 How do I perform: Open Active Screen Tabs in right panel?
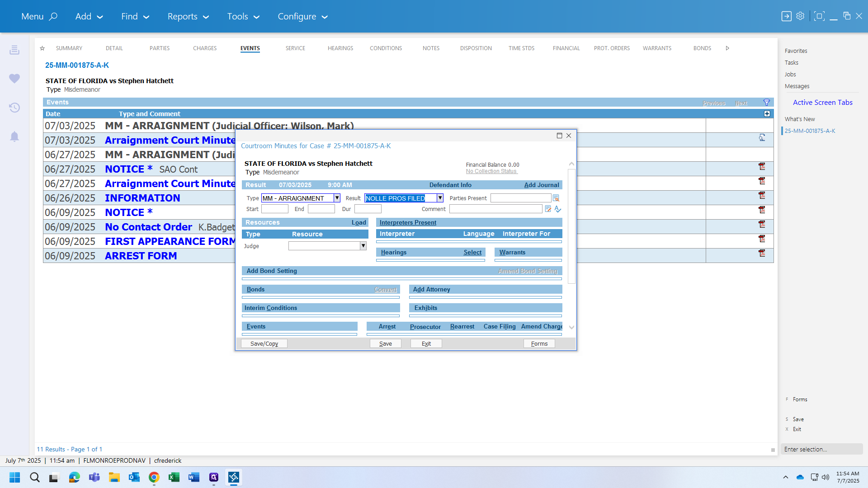click(822, 103)
